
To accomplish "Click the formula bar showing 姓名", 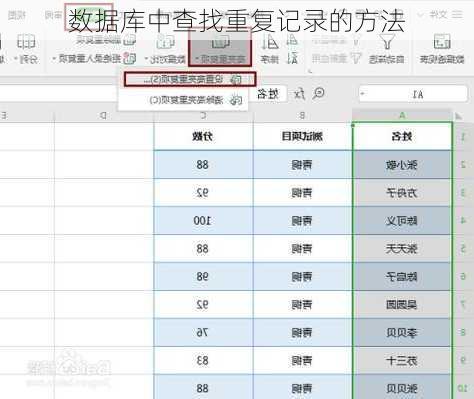I will (268, 94).
